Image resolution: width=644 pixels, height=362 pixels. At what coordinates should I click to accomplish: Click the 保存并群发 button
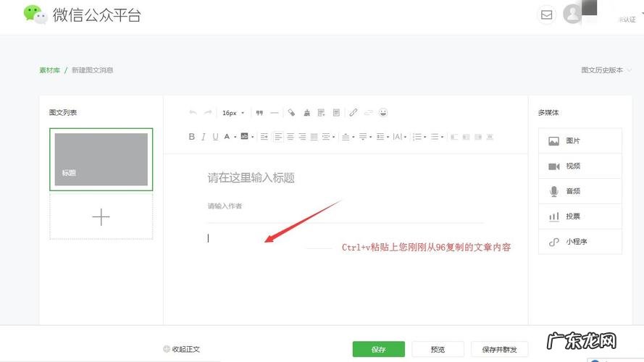coord(499,349)
